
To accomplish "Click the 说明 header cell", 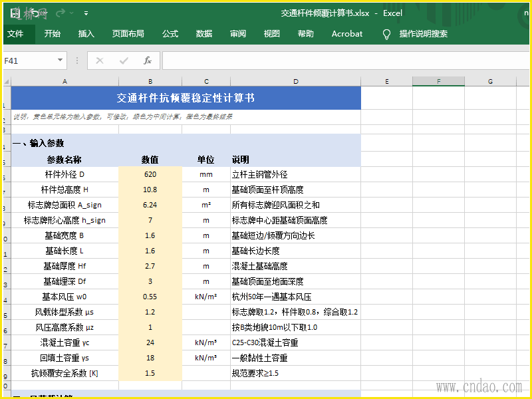I will pos(295,160).
